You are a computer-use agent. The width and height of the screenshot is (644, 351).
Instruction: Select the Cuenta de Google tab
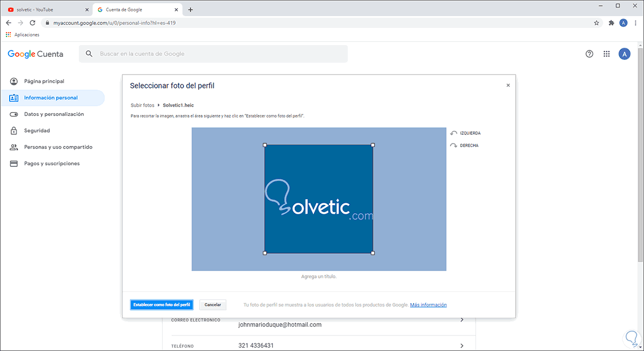click(x=138, y=9)
